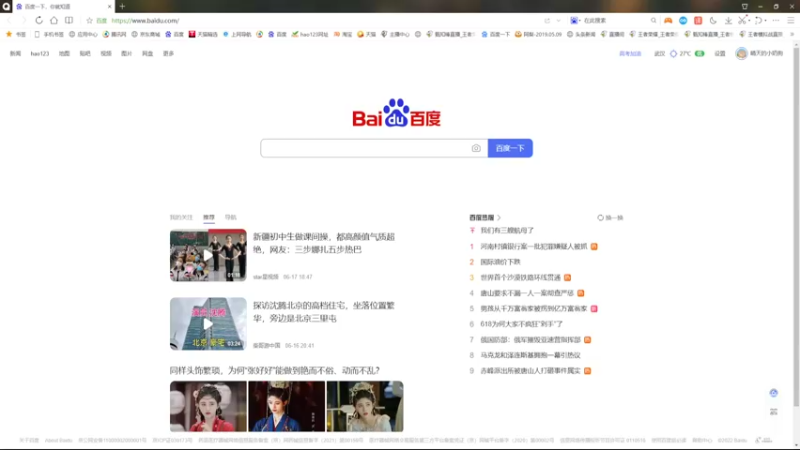This screenshot has height=450, width=800.
Task: Open the skin wardrobe icon in title bar
Action: [745, 6]
